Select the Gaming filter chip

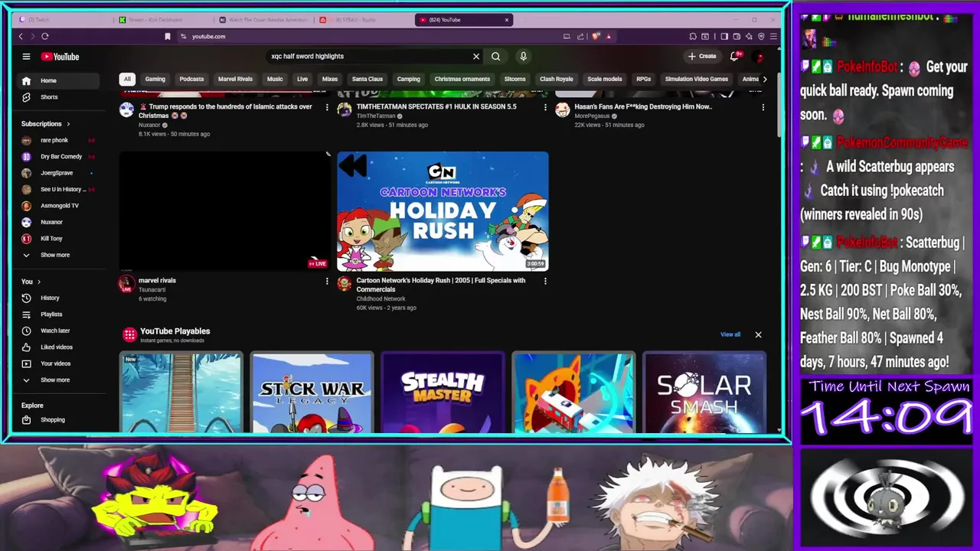(x=155, y=79)
